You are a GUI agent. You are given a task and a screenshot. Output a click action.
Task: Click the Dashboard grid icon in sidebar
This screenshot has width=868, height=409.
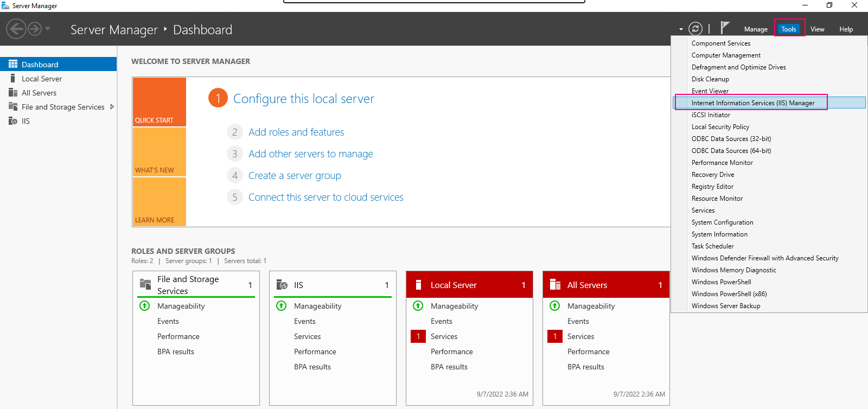coord(13,64)
